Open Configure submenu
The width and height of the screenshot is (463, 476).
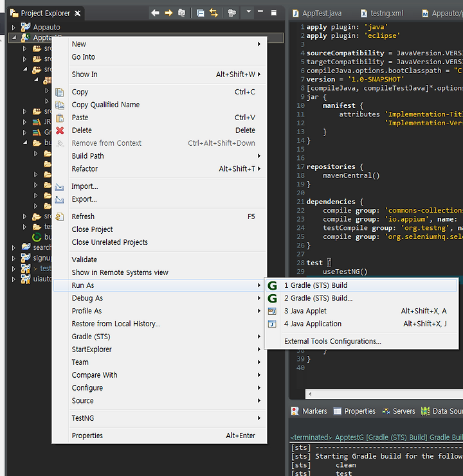(x=159, y=388)
